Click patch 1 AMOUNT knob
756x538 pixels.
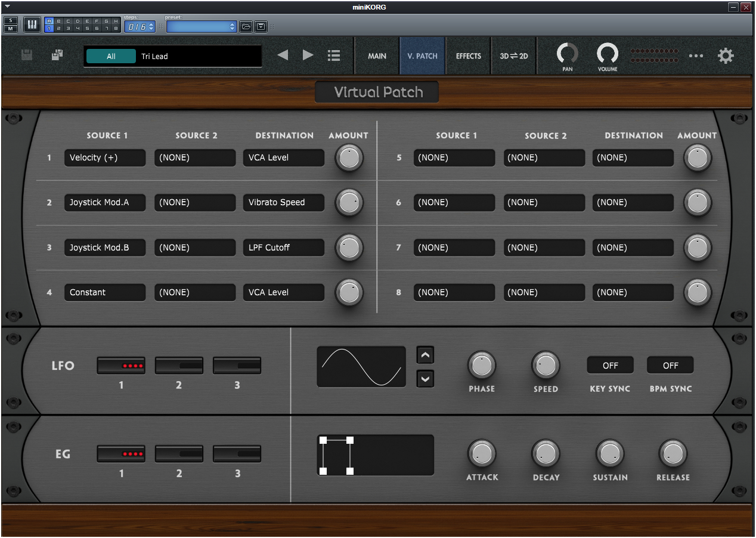coord(349,158)
